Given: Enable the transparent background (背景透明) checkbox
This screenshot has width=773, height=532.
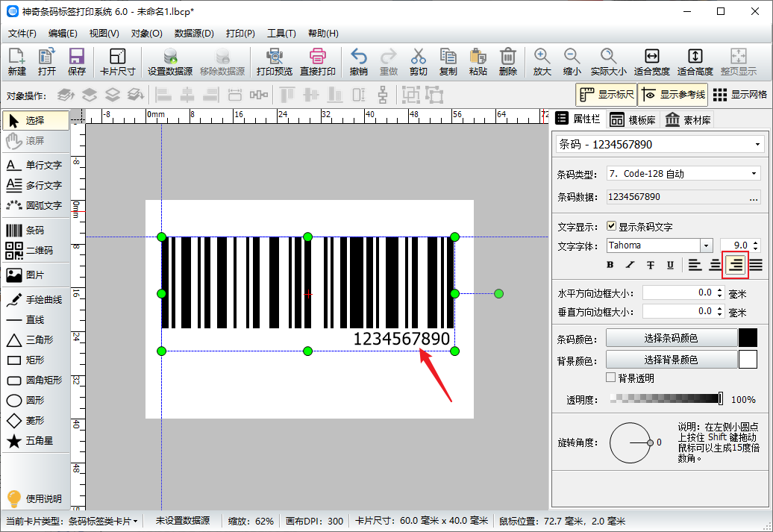Looking at the screenshot, I should pos(611,378).
